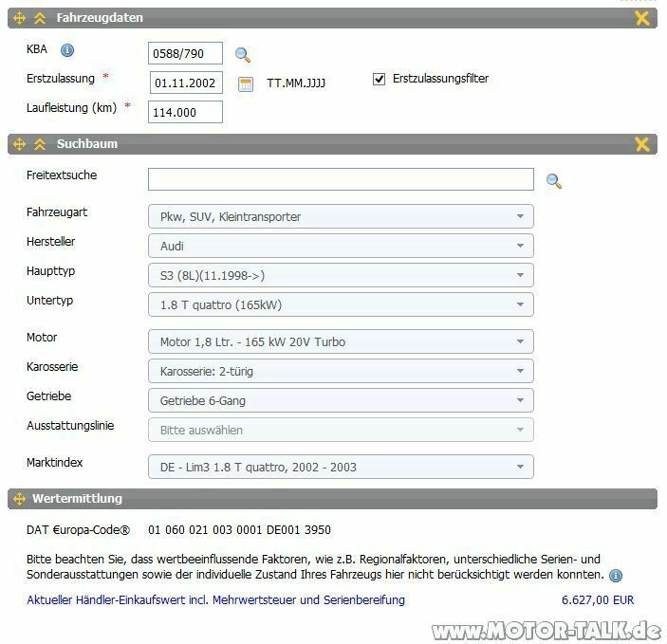Uncheck the Erstzulassungsfilter checkbox
Image resolution: width=667 pixels, height=644 pixels.
tap(380, 80)
